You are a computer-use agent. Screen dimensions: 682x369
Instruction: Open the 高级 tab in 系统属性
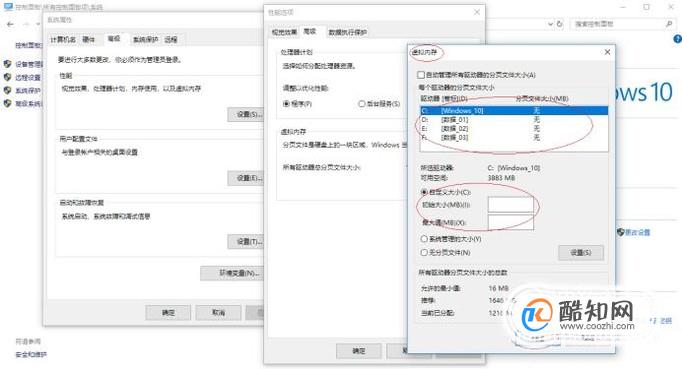coord(114,39)
